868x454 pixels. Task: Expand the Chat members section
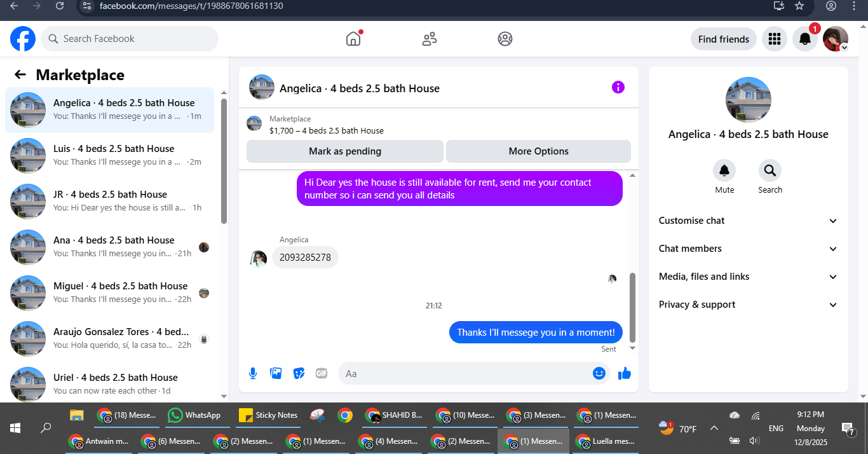pos(749,249)
